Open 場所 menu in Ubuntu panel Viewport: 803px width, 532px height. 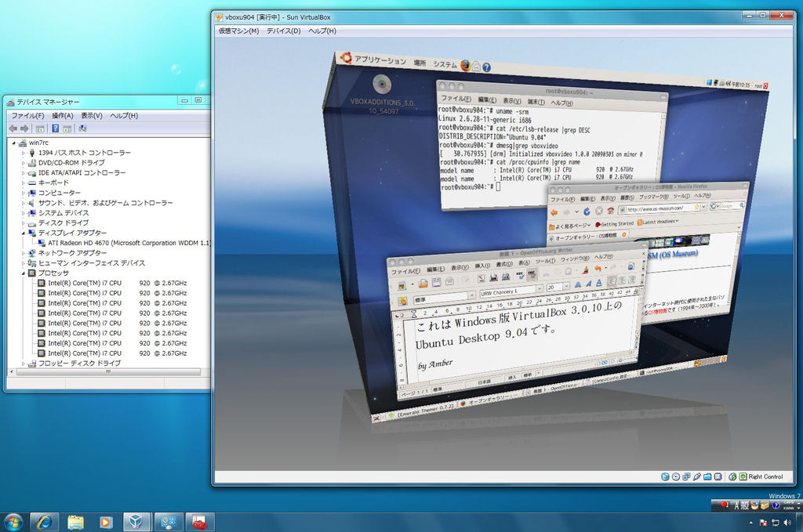[x=420, y=63]
